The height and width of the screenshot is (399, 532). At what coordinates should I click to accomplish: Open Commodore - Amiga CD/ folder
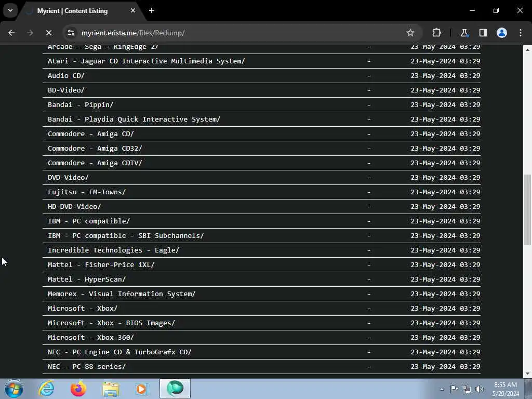[91, 134]
